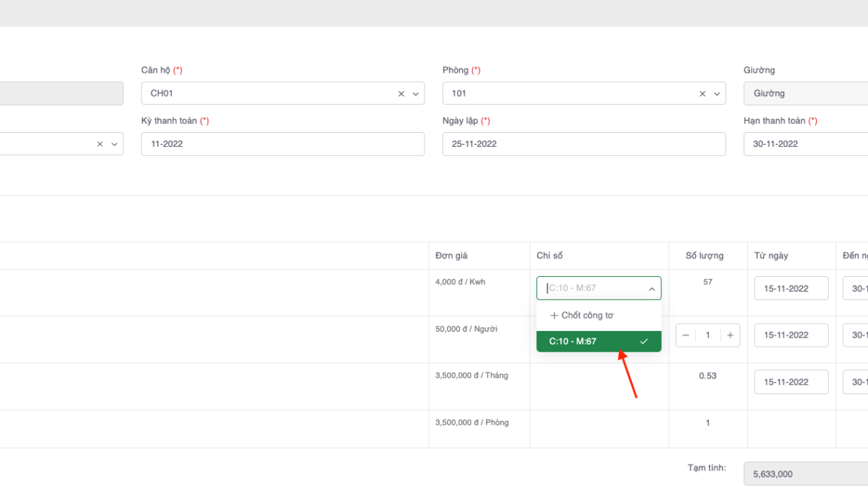868x501 pixels.
Task: Collapse the Chỉ số dropdown chevron
Action: [652, 289]
